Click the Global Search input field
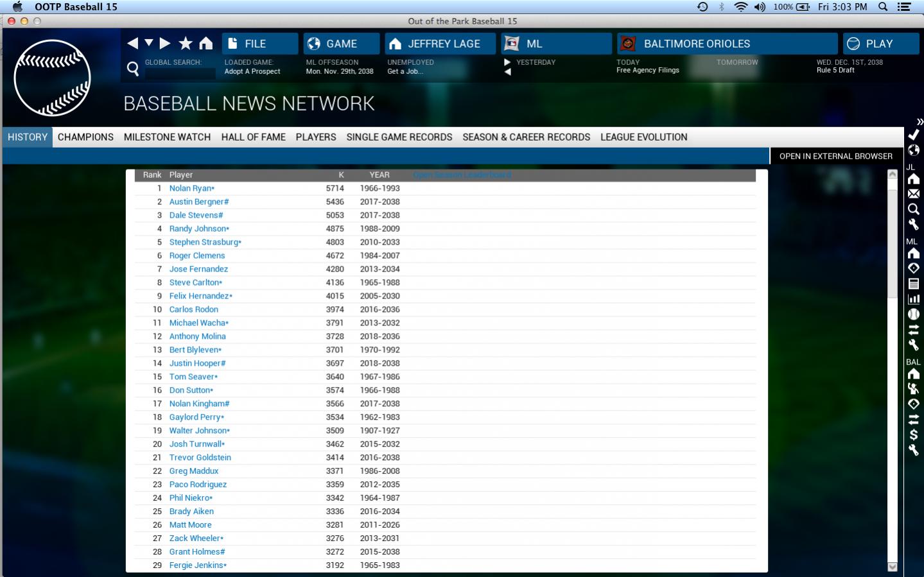Image resolution: width=924 pixels, height=577 pixels. tap(180, 73)
